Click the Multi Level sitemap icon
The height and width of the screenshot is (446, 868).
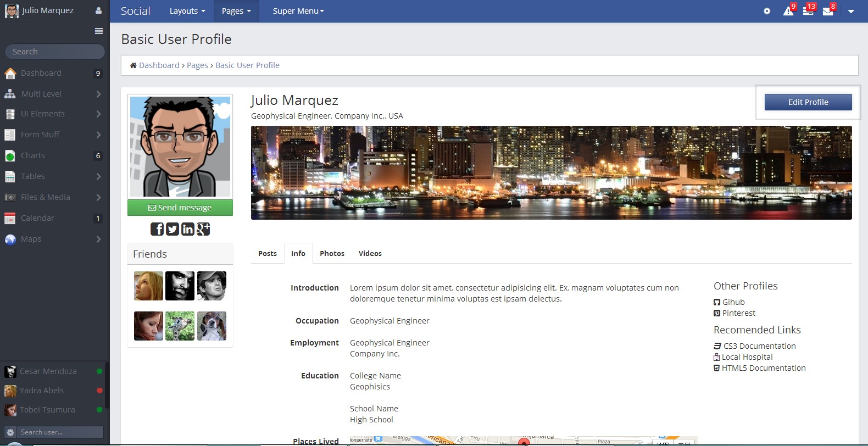coord(10,94)
